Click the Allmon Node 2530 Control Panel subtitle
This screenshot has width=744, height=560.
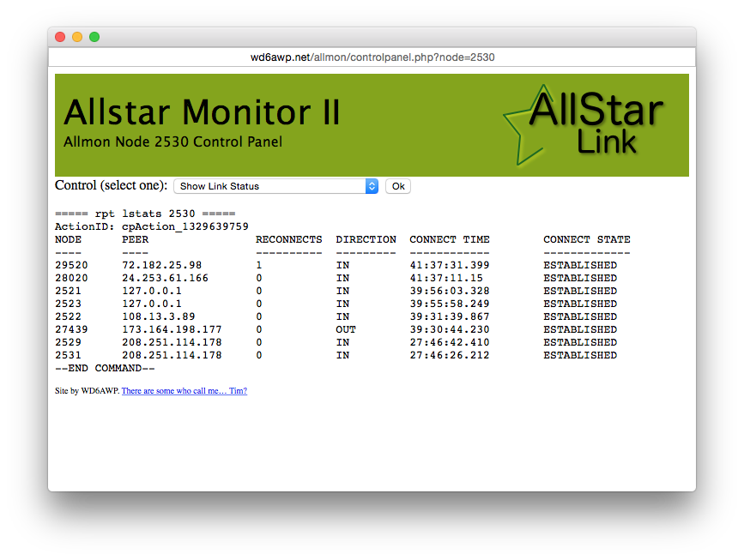(173, 142)
